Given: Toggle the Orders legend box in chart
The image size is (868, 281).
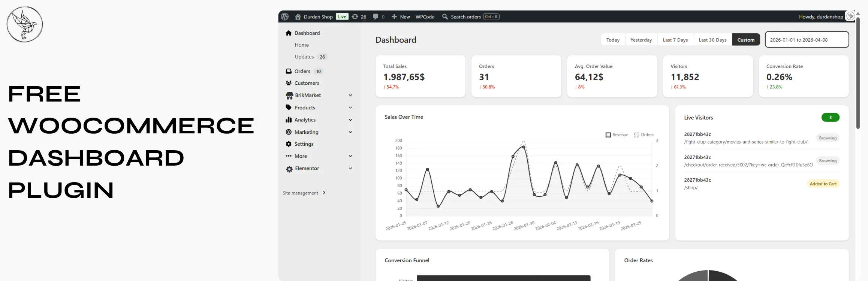Looking at the screenshot, I should pos(636,135).
